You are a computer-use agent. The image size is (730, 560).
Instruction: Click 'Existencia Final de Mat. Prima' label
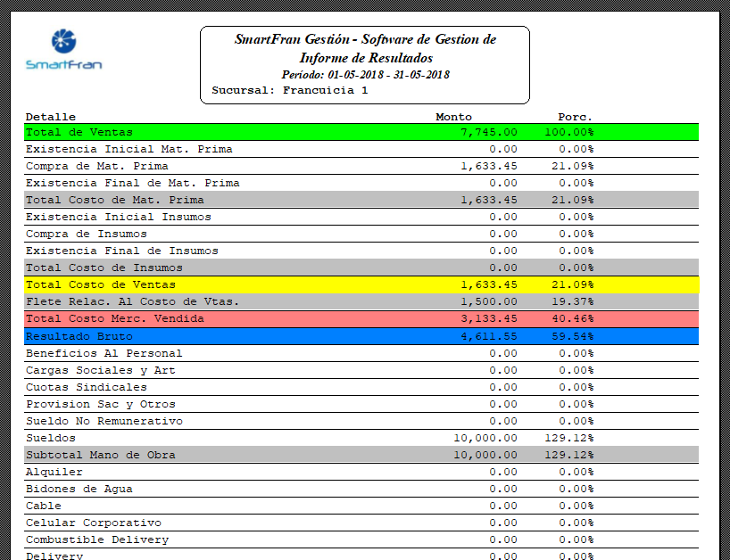(x=133, y=183)
